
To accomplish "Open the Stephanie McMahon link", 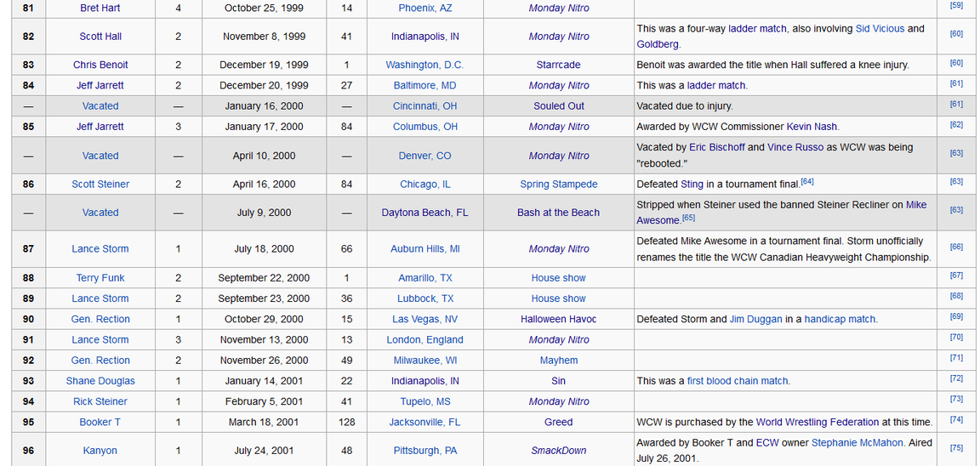I will [x=857, y=443].
